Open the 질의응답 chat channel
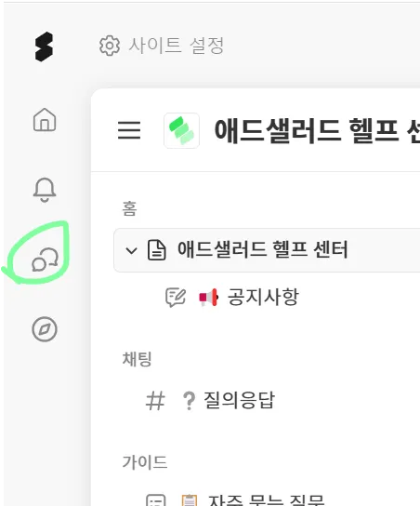This screenshot has width=420, height=506. pos(239,400)
